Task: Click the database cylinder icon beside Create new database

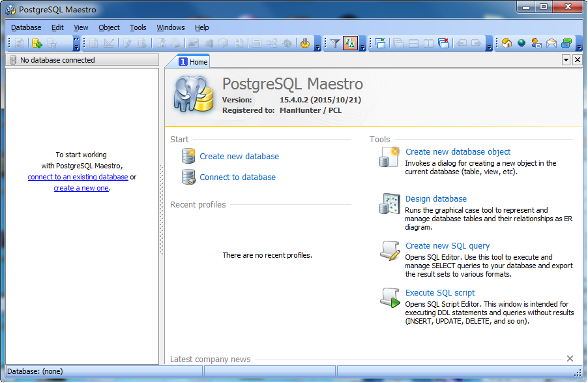Action: 188,156
